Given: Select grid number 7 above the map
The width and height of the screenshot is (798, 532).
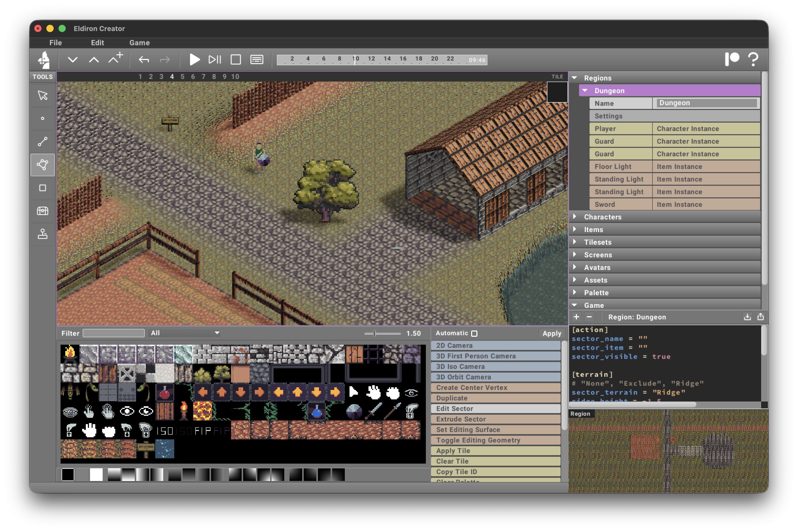Looking at the screenshot, I should [x=203, y=76].
